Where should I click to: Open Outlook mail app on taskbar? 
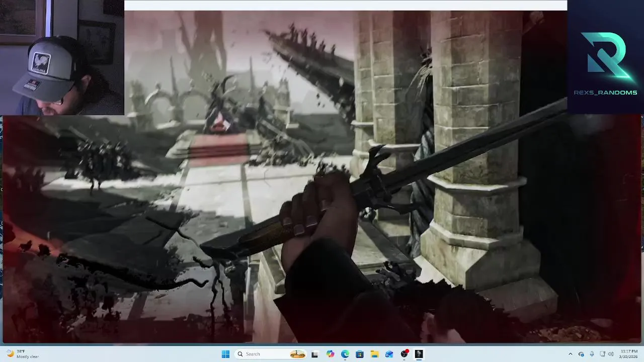click(389, 354)
